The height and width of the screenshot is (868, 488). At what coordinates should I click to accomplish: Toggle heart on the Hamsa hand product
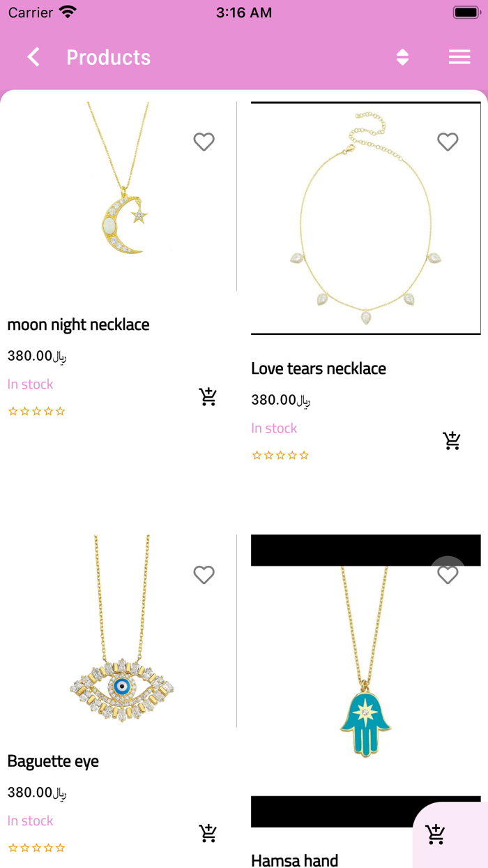pos(448,574)
